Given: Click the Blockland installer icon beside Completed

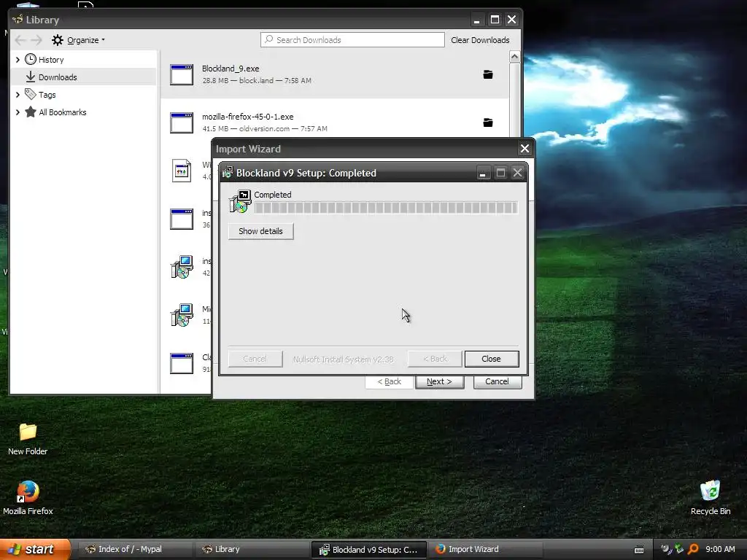Looking at the screenshot, I should tap(240, 201).
